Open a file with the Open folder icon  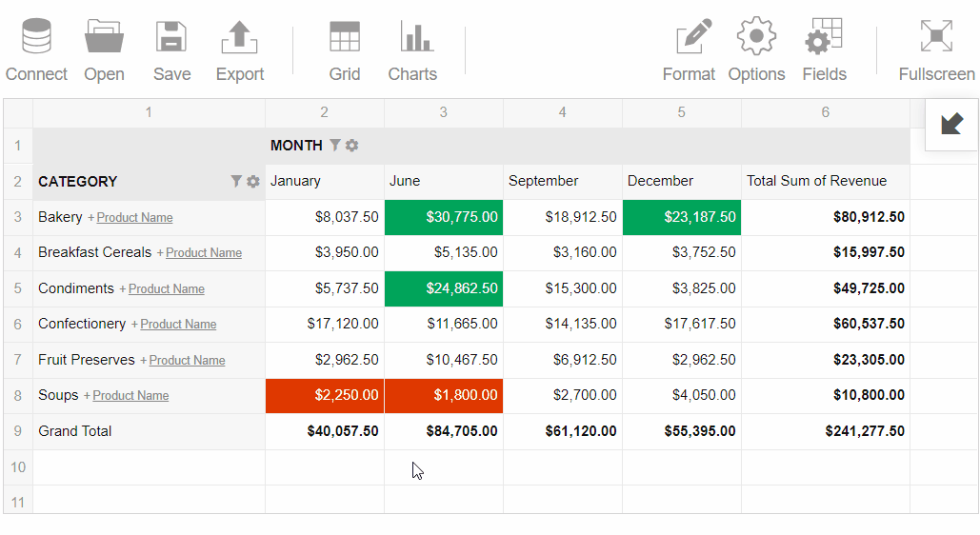pos(104,38)
